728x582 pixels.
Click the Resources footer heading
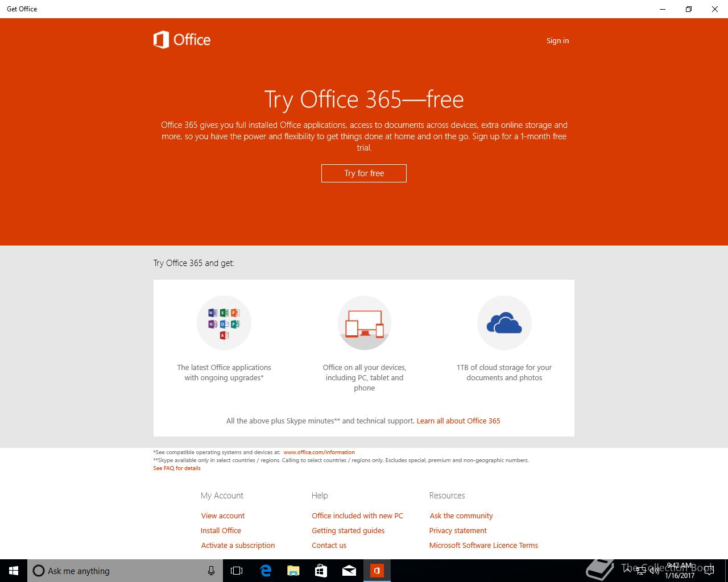tap(447, 496)
